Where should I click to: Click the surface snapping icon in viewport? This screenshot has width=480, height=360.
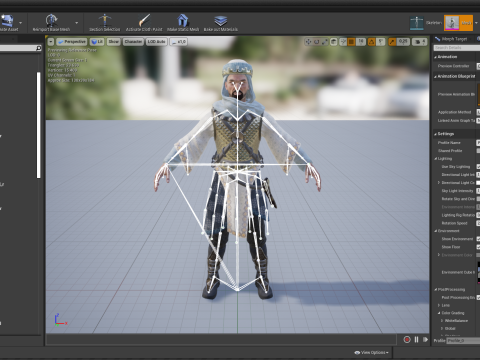click(x=343, y=42)
